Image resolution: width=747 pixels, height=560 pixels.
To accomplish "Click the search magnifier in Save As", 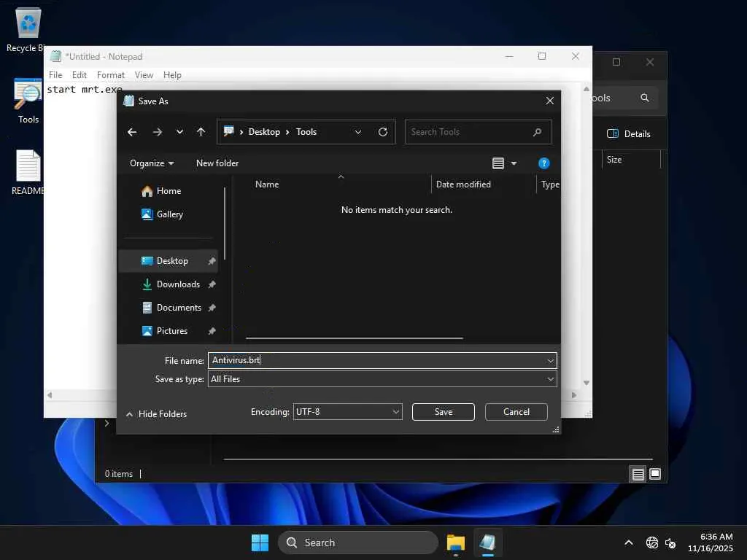I will click(x=538, y=132).
